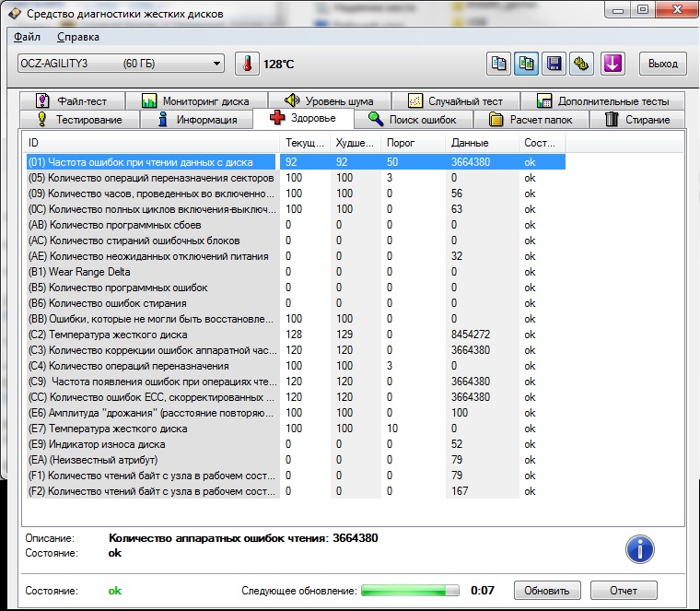700x611 pixels.
Task: Switch to Случайный тест tab
Action: tap(456, 101)
